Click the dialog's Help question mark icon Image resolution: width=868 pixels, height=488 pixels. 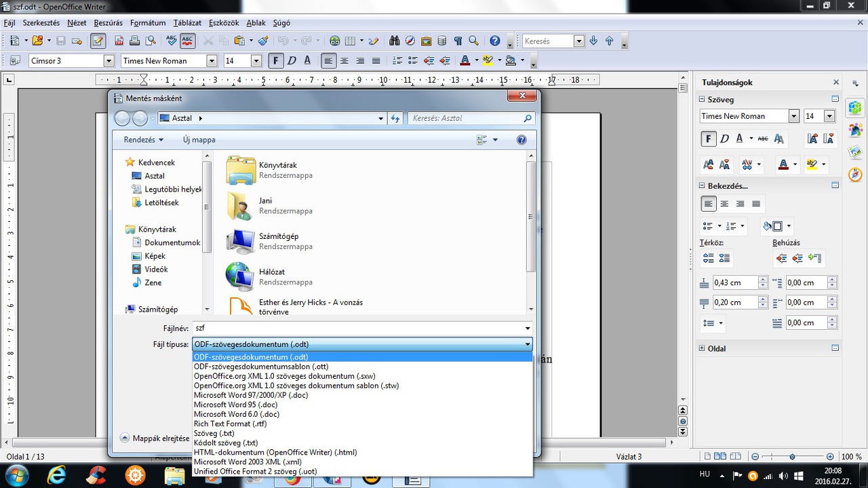coord(521,140)
